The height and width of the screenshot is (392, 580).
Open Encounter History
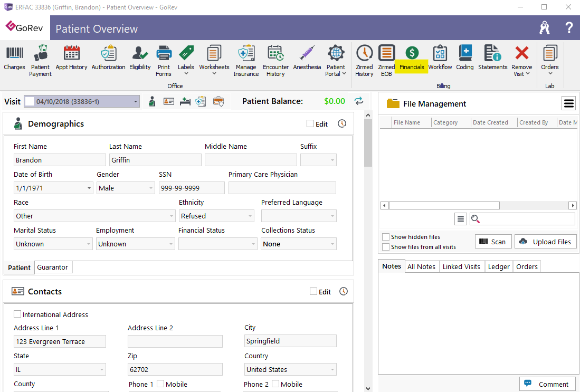pyautogui.click(x=275, y=61)
